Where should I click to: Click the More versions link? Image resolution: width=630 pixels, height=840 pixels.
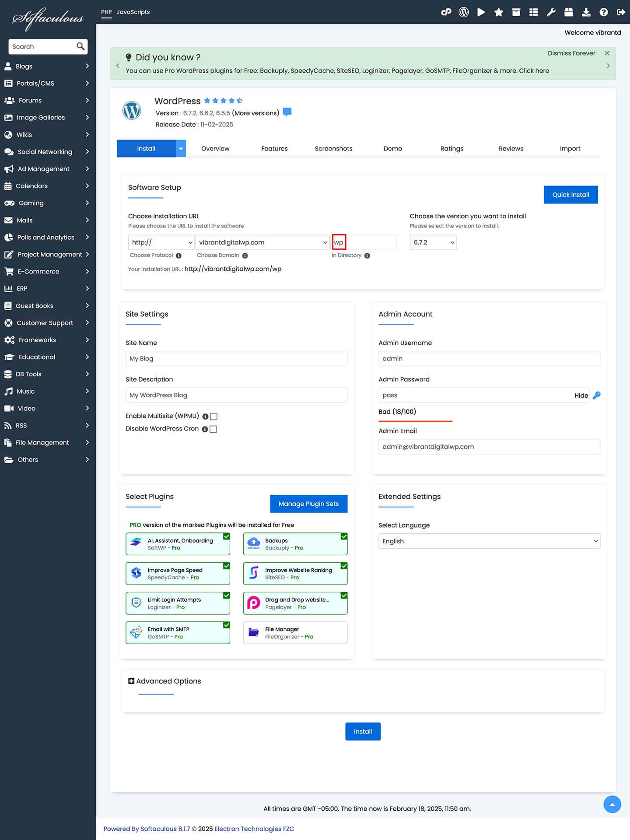click(255, 113)
